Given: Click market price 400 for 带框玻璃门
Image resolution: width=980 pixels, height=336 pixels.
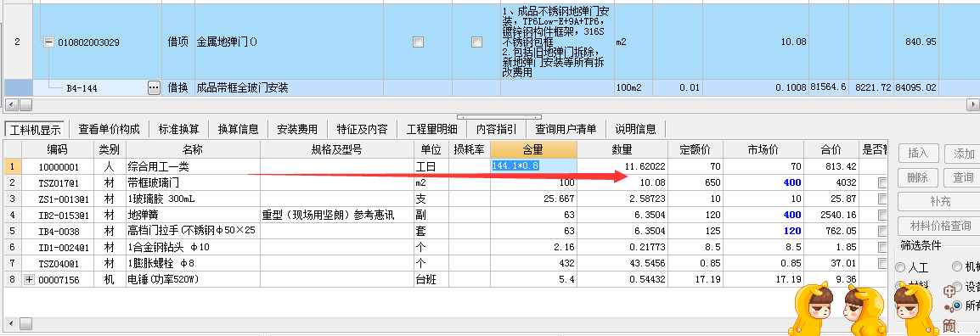Looking at the screenshot, I should click(x=763, y=183).
